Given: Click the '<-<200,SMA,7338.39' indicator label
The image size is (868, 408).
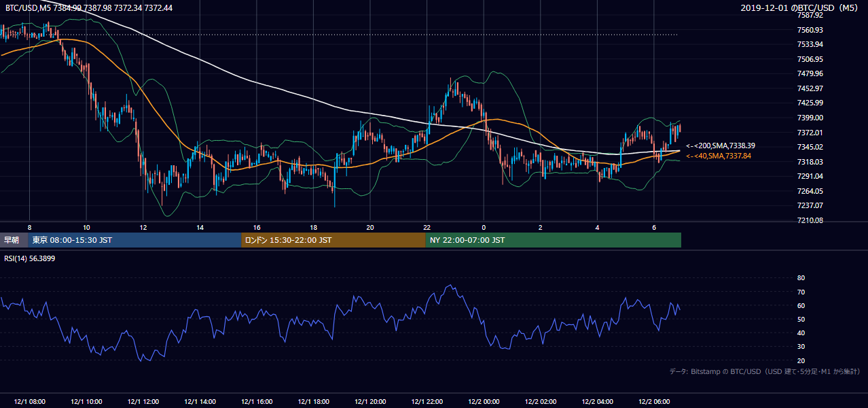Looking at the screenshot, I should point(721,146).
